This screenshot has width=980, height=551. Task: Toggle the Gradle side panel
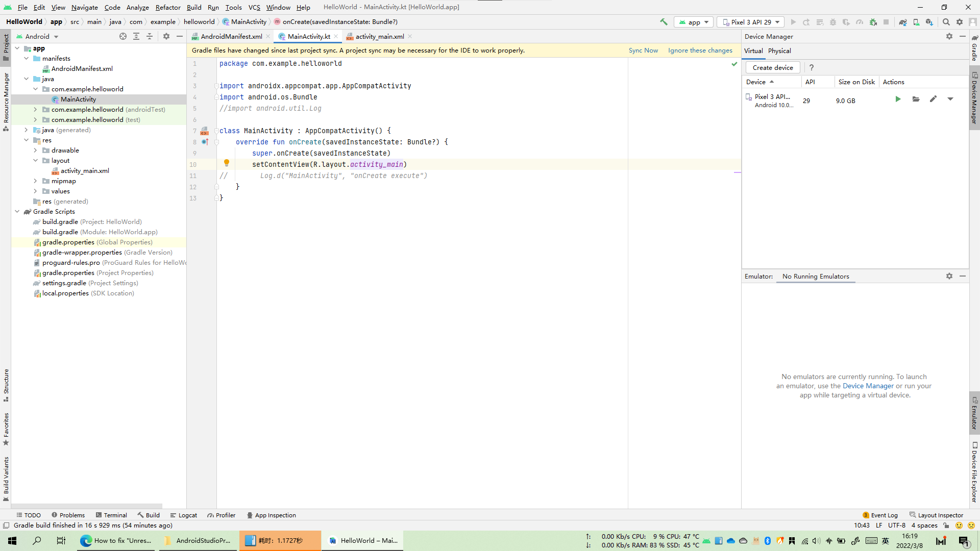coord(974,48)
